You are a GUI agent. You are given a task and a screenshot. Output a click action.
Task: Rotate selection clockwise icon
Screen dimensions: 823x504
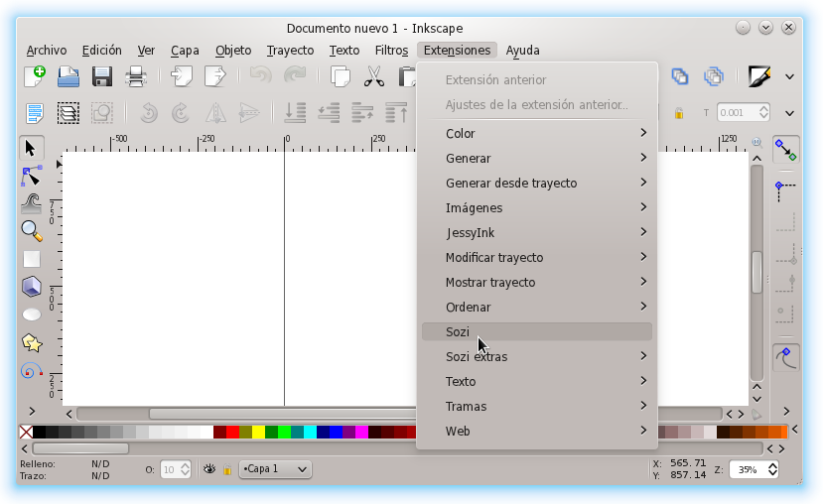[181, 113]
